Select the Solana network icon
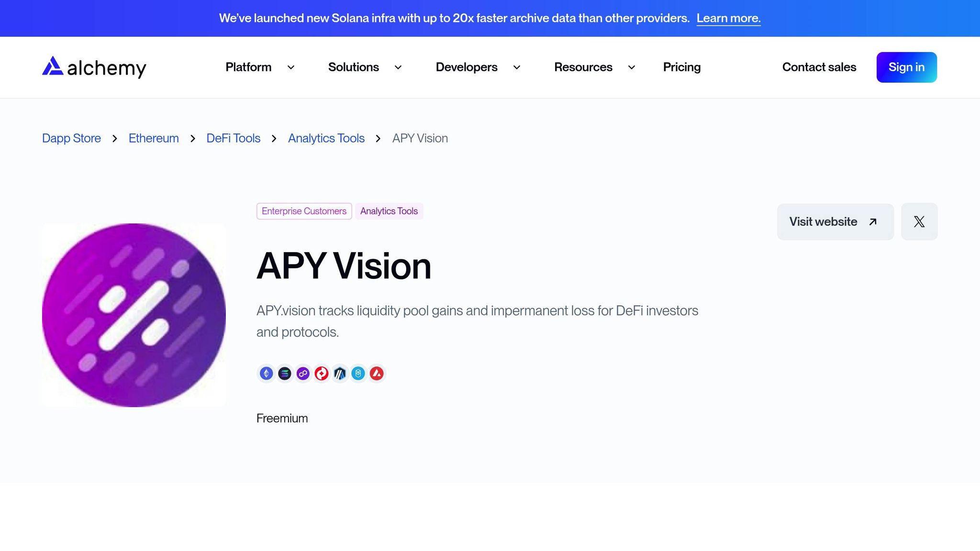Viewport: 980px width, 551px height. (285, 374)
